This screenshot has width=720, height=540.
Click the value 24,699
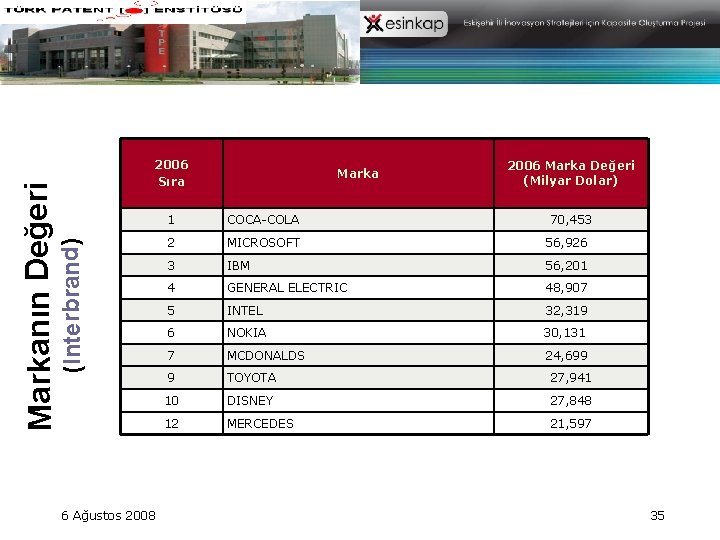click(x=566, y=355)
